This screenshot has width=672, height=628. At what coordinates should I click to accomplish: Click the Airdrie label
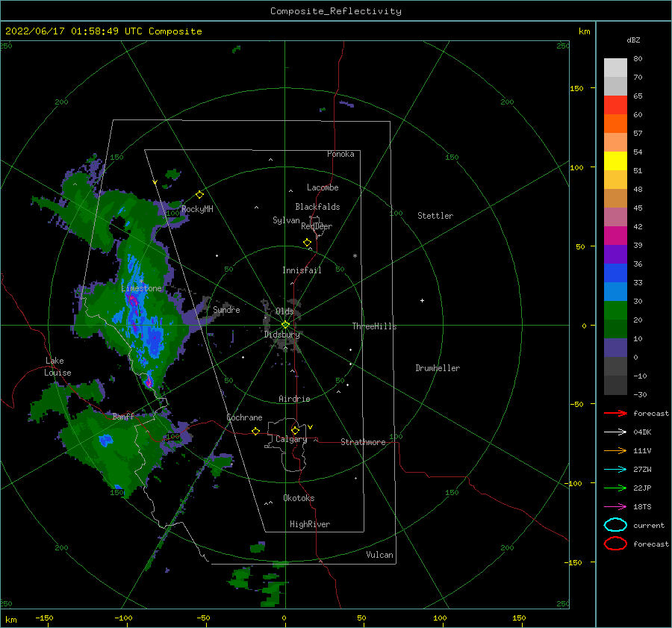point(294,399)
